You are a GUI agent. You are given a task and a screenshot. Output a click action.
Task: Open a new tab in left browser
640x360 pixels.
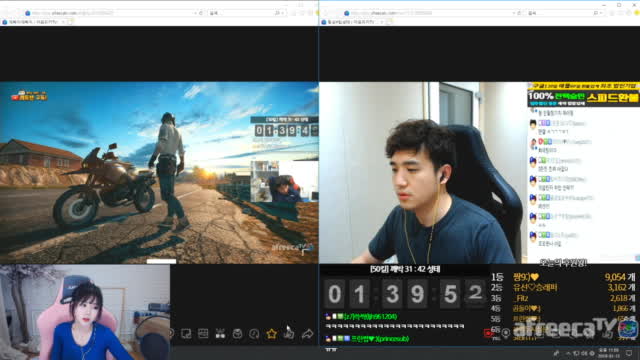[x=70, y=22]
